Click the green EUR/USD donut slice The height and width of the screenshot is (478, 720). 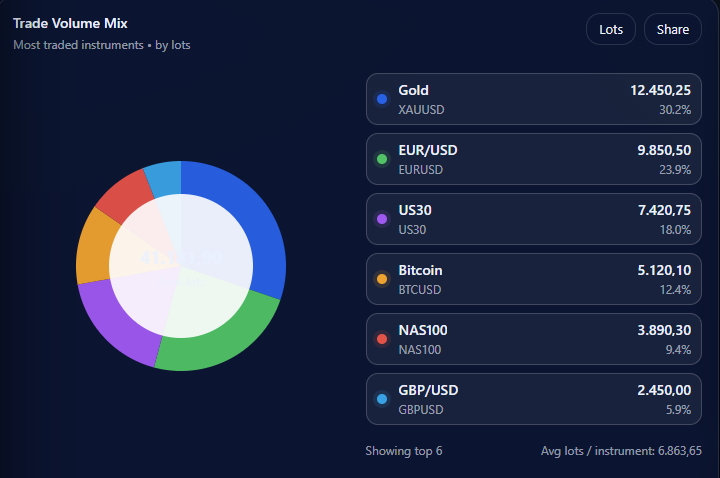tap(218, 347)
